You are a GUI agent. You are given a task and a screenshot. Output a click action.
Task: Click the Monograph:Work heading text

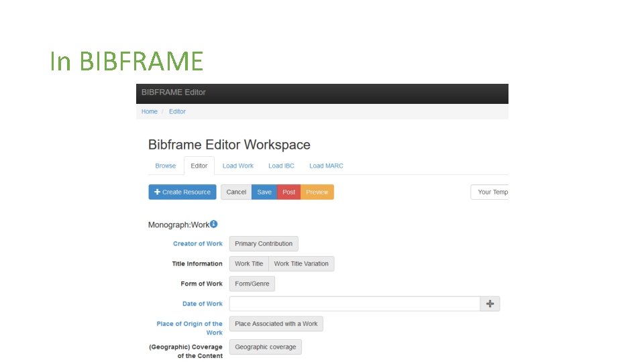[178, 225]
